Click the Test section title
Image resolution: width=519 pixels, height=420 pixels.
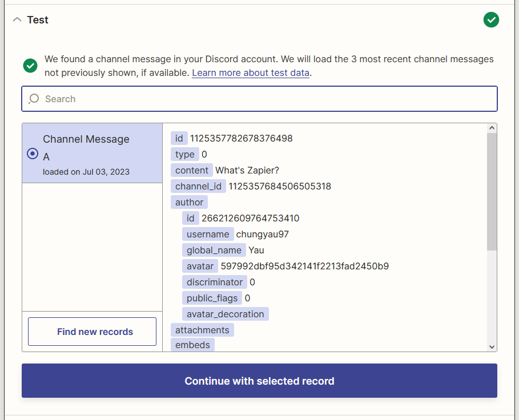click(x=38, y=20)
